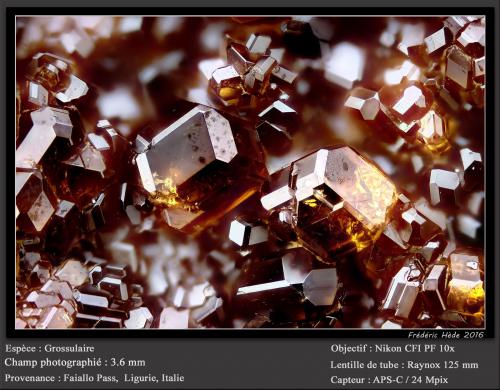Click the 'Espèce : Grossulaire' caption text
The width and height of the screenshot is (500, 390).
[50, 348]
